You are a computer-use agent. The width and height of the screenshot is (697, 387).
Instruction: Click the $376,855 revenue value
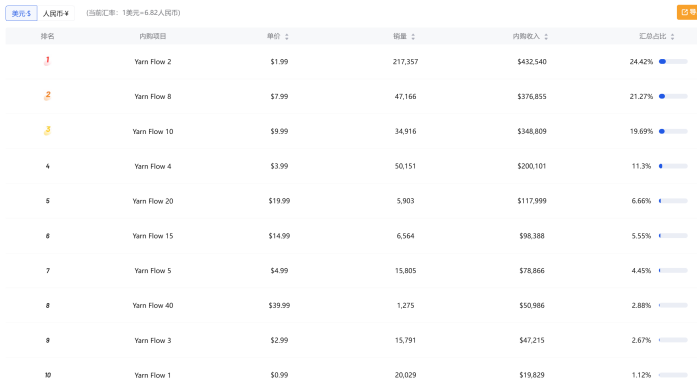(x=532, y=96)
